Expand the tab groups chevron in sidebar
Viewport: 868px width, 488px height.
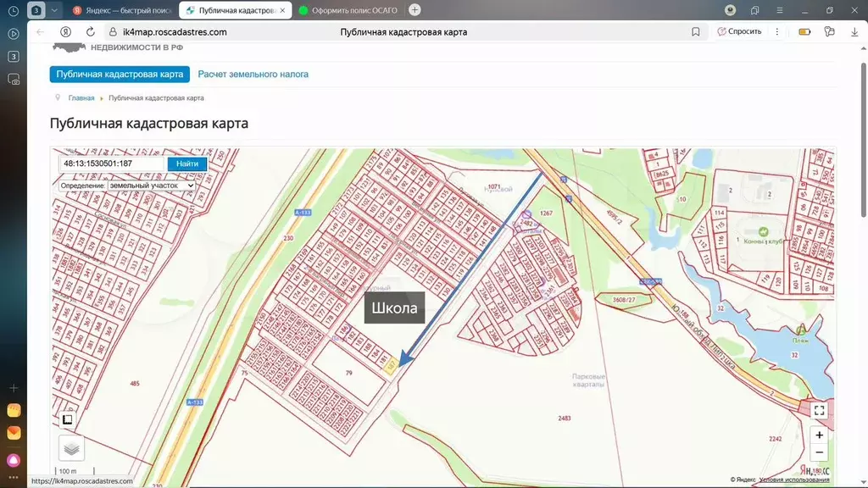point(54,10)
